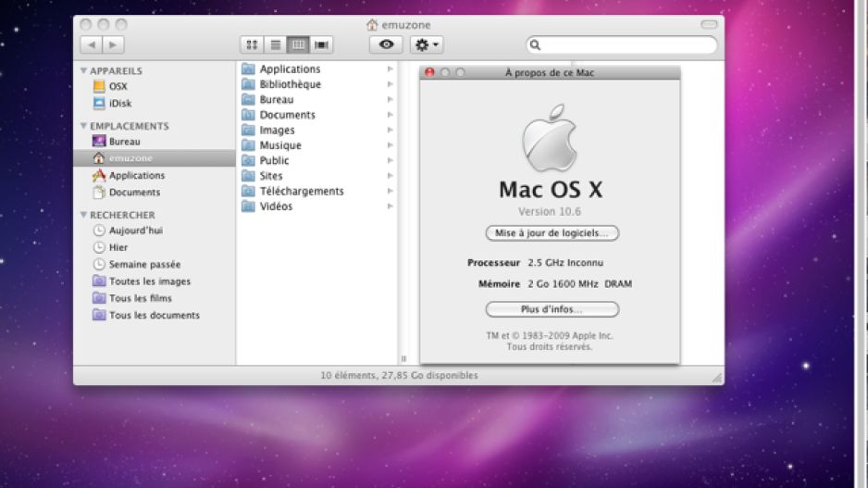Open Bureau in the sidebar
The width and height of the screenshot is (868, 488).
pyautogui.click(x=155, y=142)
